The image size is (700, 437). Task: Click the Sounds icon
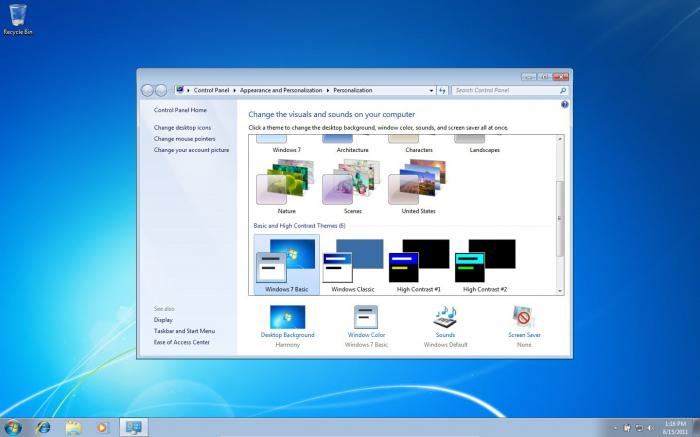click(x=445, y=317)
